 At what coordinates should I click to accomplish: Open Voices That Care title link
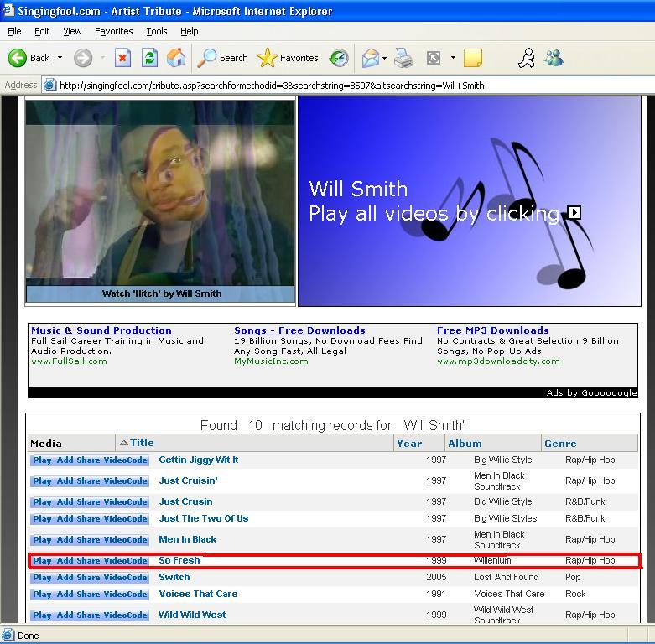pyautogui.click(x=198, y=594)
